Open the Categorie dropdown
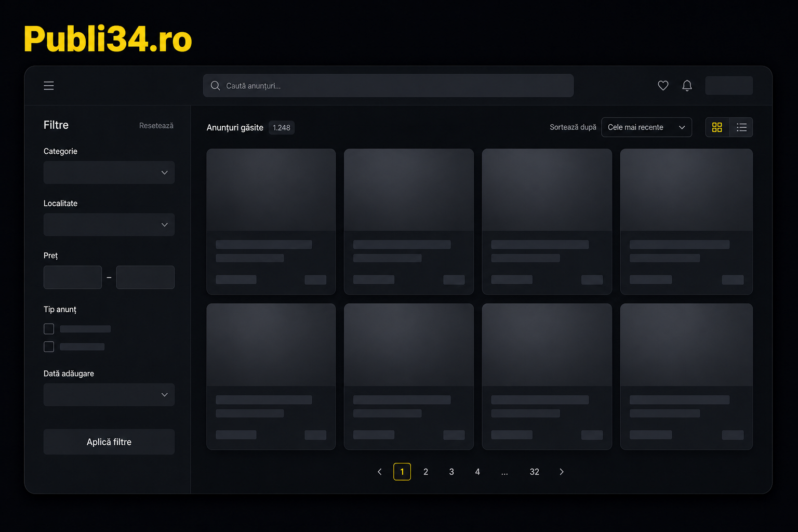Viewport: 798px width, 532px height. tap(109, 172)
